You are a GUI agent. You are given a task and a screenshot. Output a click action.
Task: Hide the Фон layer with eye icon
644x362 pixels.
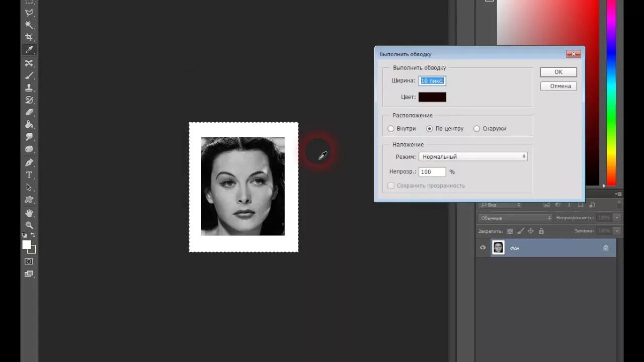pos(483,247)
